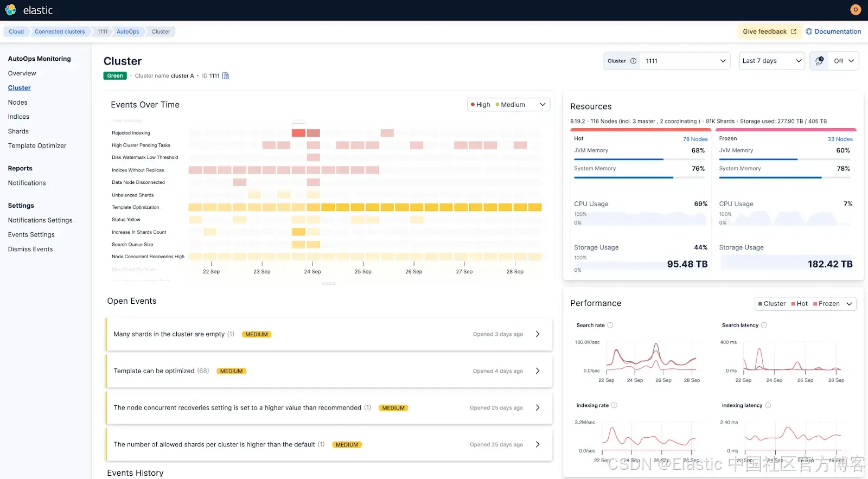Open the Cluster Hot Frozen performance filter dropdown
This screenshot has height=479, width=868.
click(806, 304)
